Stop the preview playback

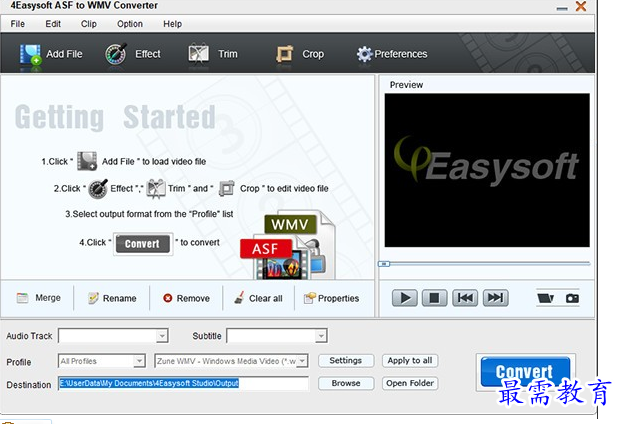click(435, 298)
